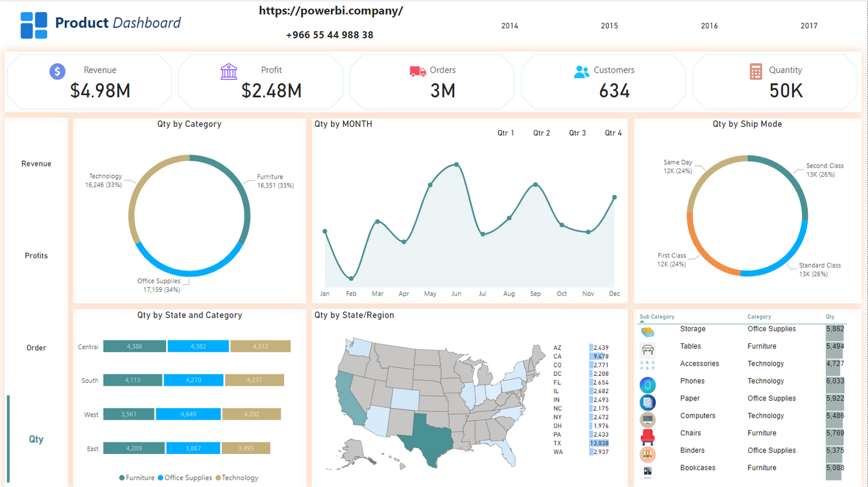Select the Revenue navigation button
868x487 pixels.
36,164
